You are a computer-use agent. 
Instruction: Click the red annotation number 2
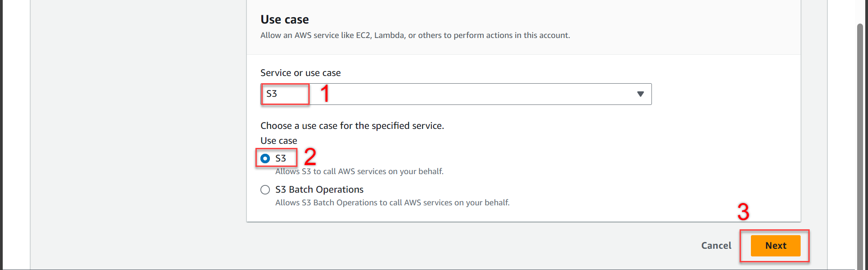pyautogui.click(x=310, y=157)
